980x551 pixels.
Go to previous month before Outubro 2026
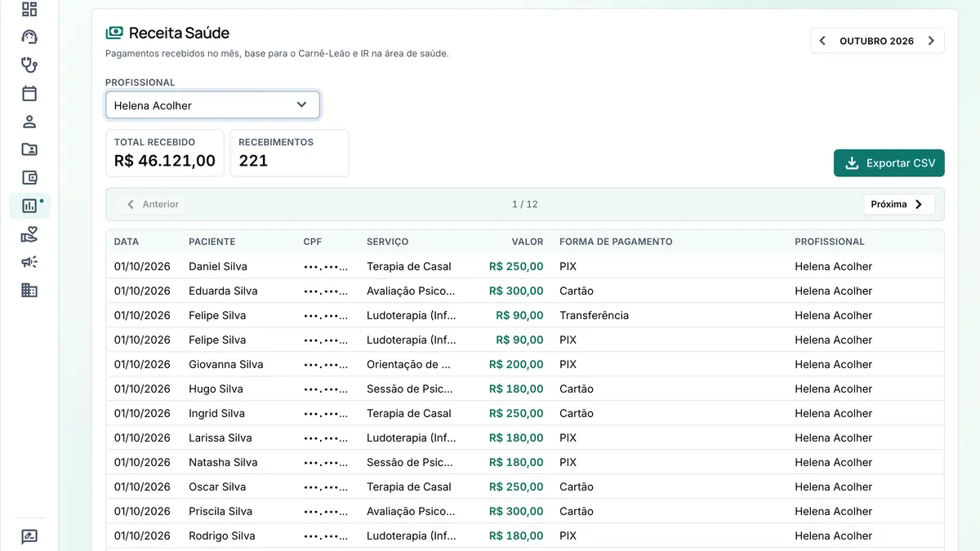coord(822,41)
